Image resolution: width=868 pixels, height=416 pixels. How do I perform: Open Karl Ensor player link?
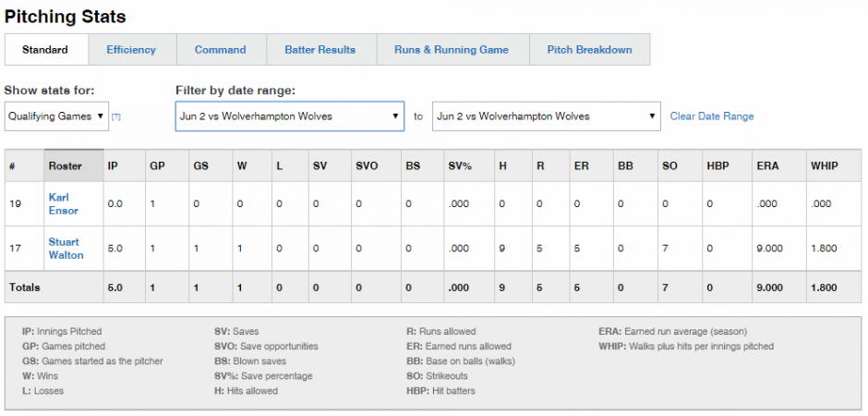coord(63,204)
